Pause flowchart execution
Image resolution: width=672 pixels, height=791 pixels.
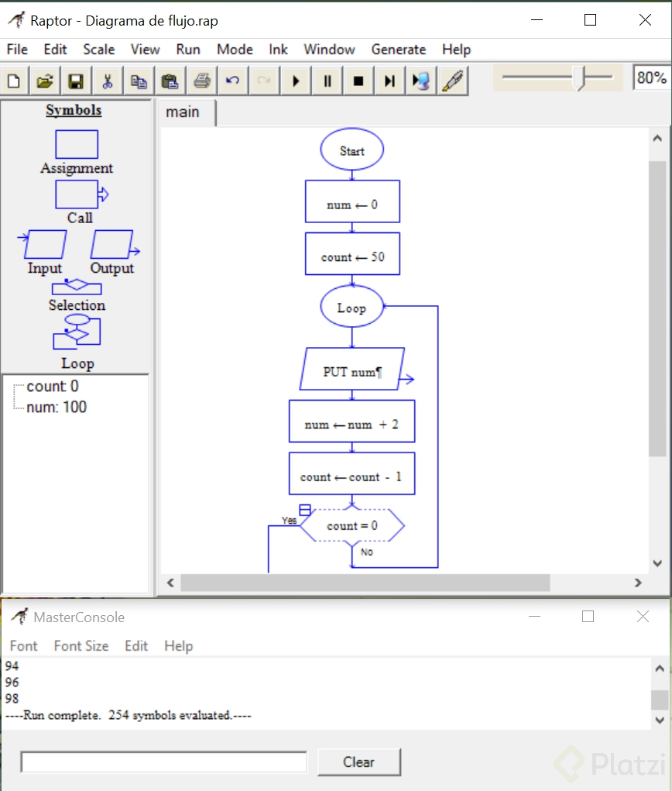click(327, 81)
